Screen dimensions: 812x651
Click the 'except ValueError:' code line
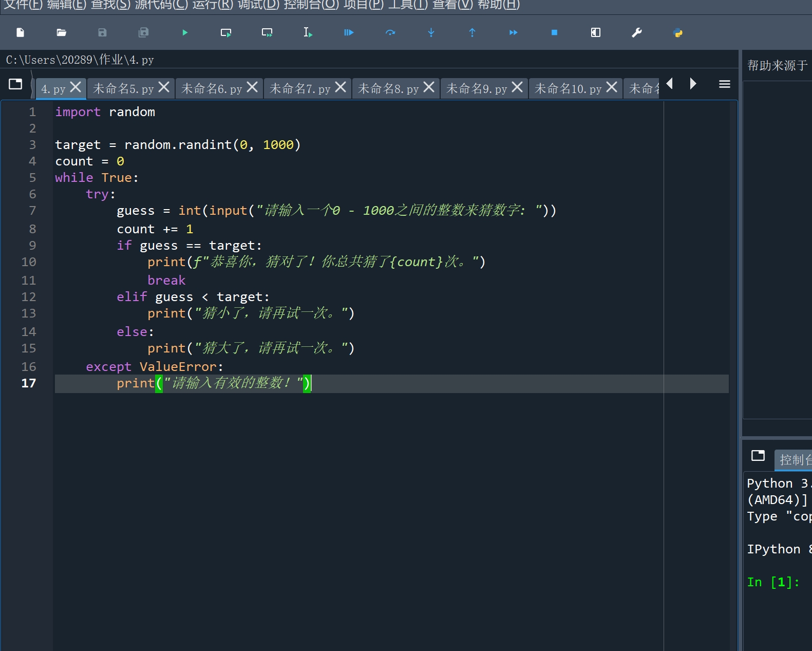(155, 367)
